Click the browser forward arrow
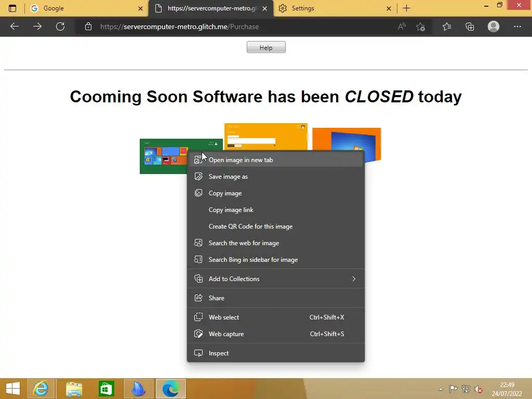Screen dimensions: 532x399 (x=37, y=26)
